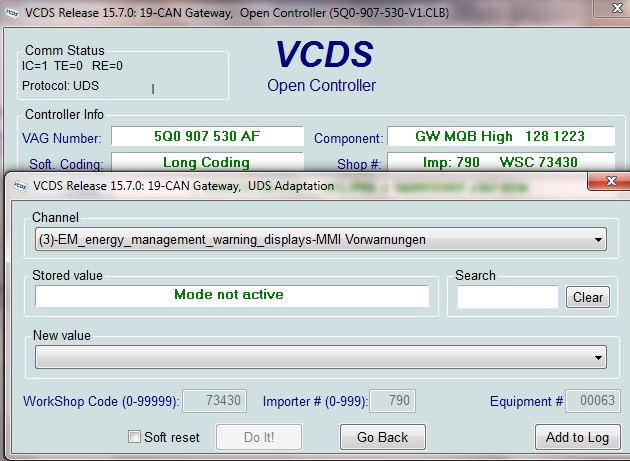Click the 'Equipment #' label

(x=526, y=401)
